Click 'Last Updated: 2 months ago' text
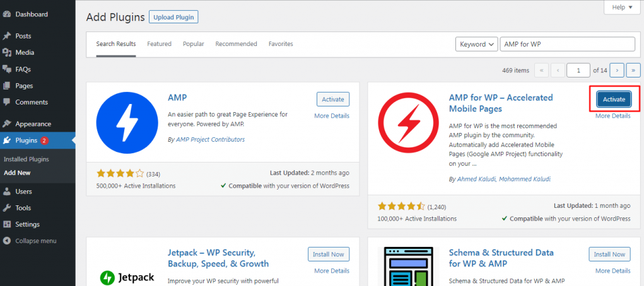644x286 pixels. [x=310, y=173]
